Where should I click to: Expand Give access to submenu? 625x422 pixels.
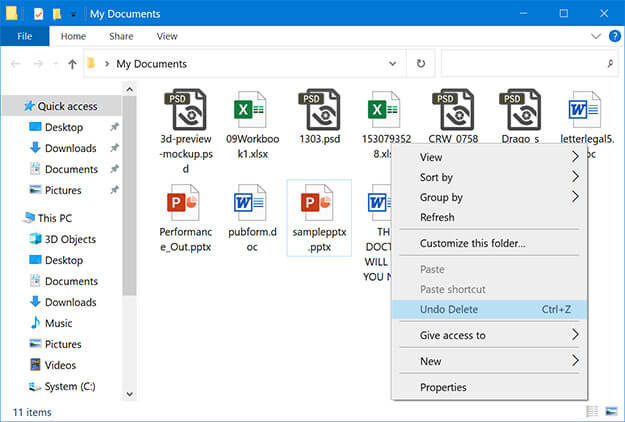[x=489, y=335]
